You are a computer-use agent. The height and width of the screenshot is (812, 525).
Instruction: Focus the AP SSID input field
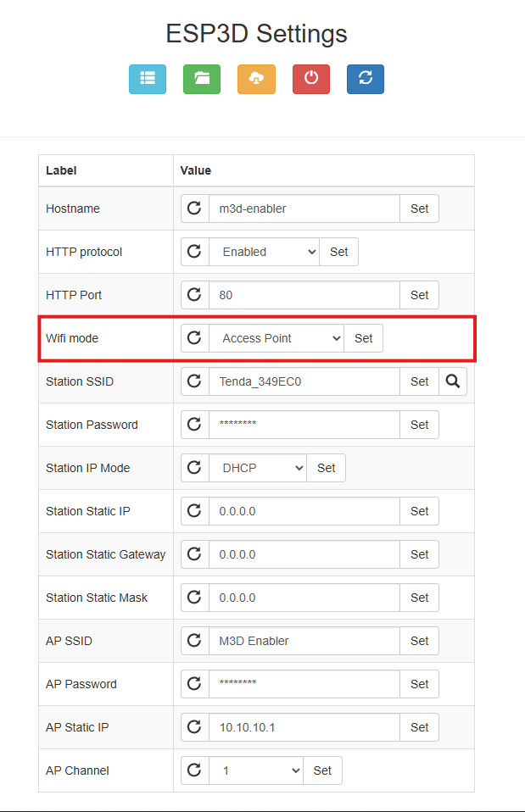(304, 641)
